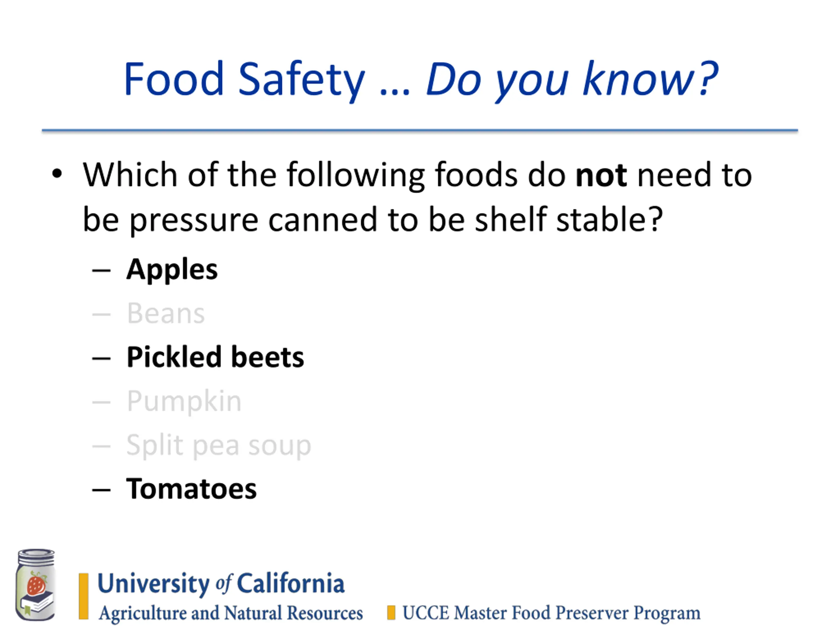Click the dash before Tomatoes

(101, 490)
